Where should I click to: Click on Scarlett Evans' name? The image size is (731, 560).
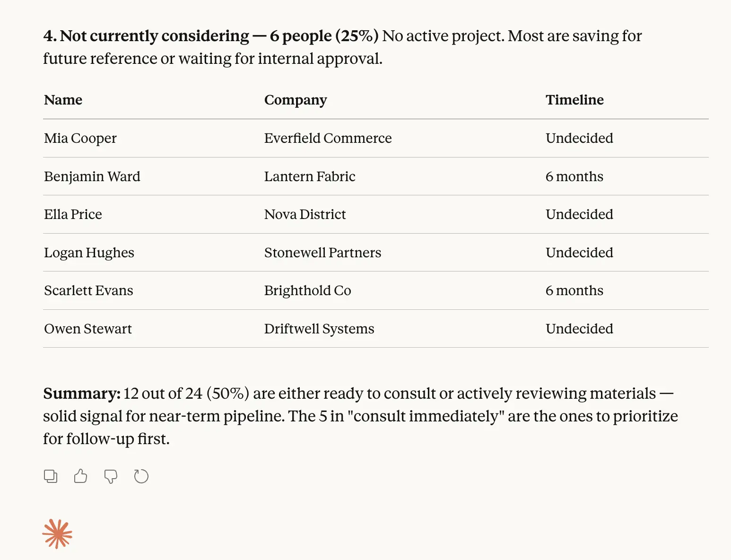click(88, 290)
